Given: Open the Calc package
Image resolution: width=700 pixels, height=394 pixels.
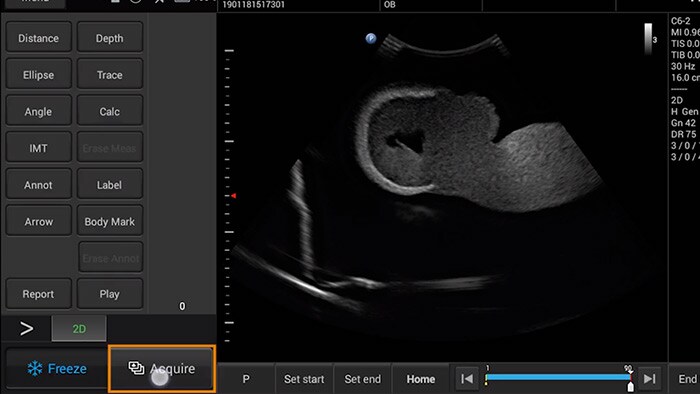Looking at the screenshot, I should point(110,112).
